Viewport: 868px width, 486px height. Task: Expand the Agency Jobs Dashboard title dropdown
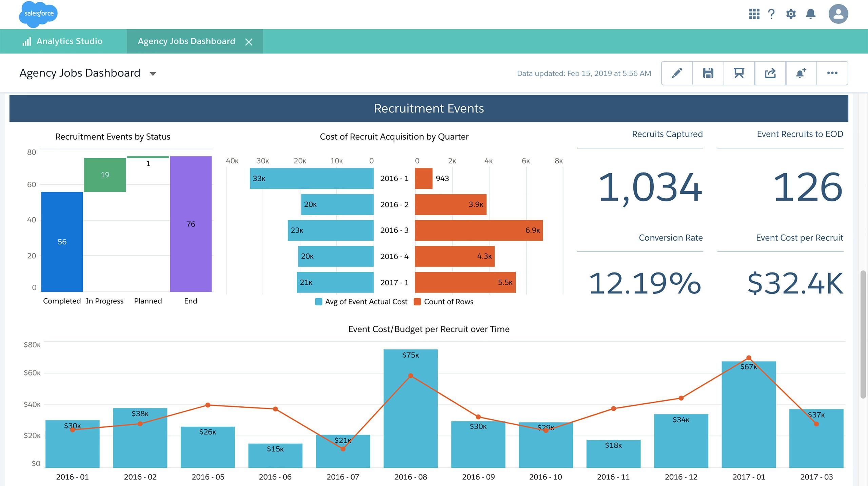click(153, 74)
